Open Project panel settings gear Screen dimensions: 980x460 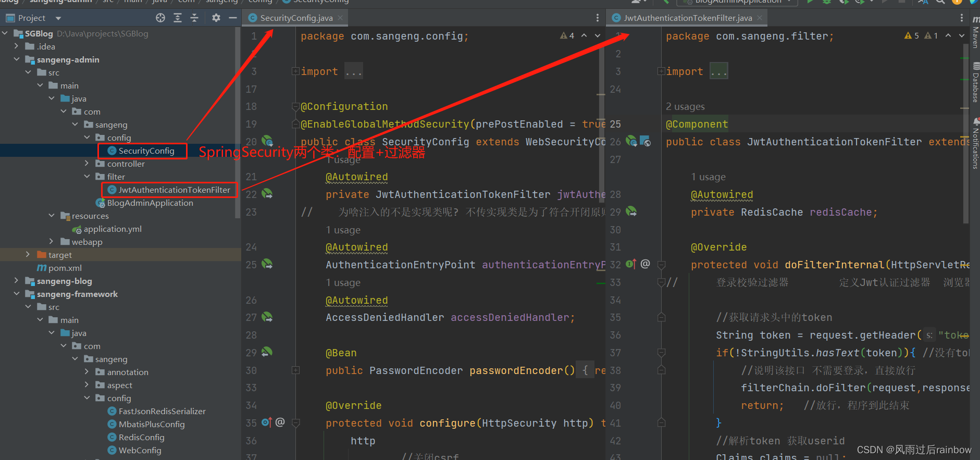216,18
